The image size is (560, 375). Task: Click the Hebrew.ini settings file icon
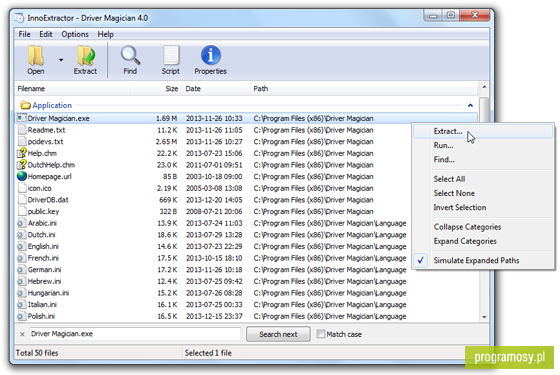22,281
